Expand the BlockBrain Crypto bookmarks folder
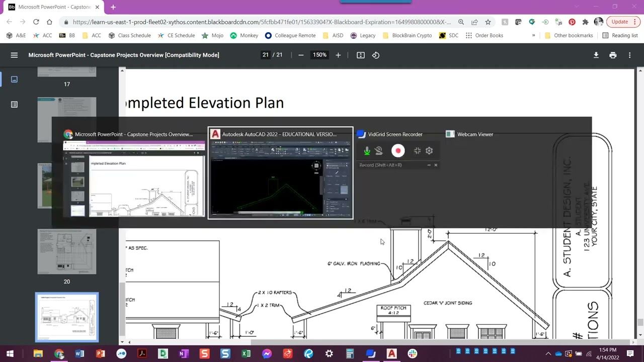 point(408,36)
